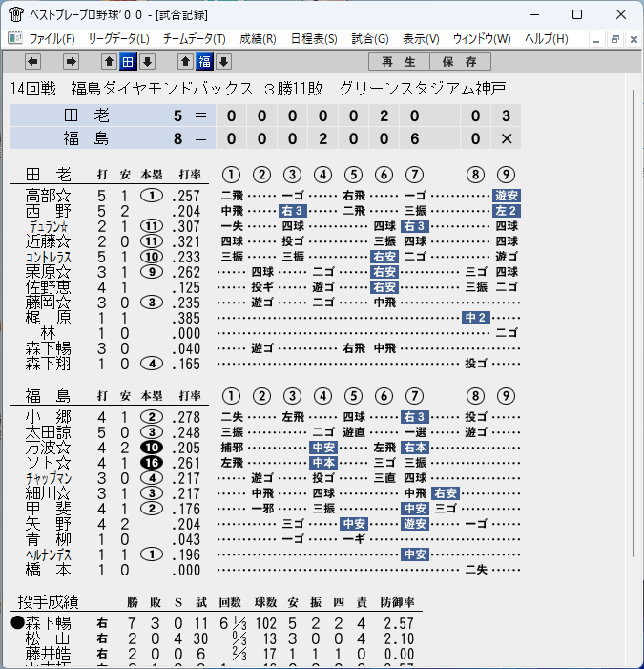Click the right arrow next game icon
644x669 pixels.
click(71, 62)
